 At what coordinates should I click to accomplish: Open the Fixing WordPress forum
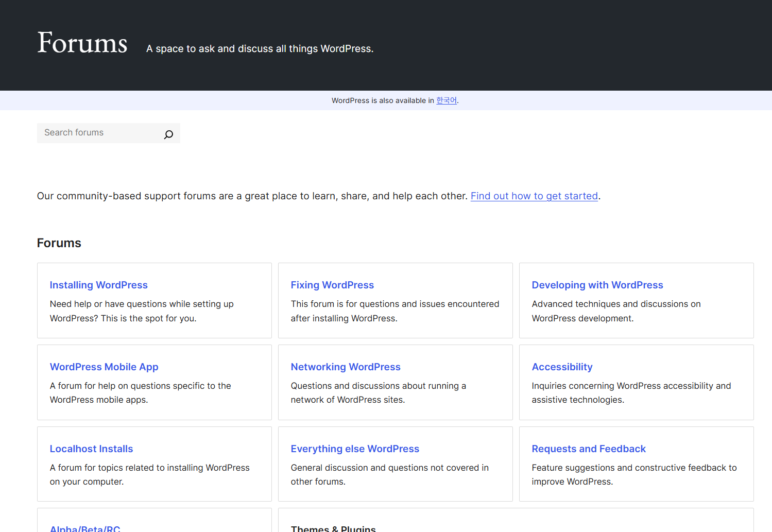tap(332, 285)
